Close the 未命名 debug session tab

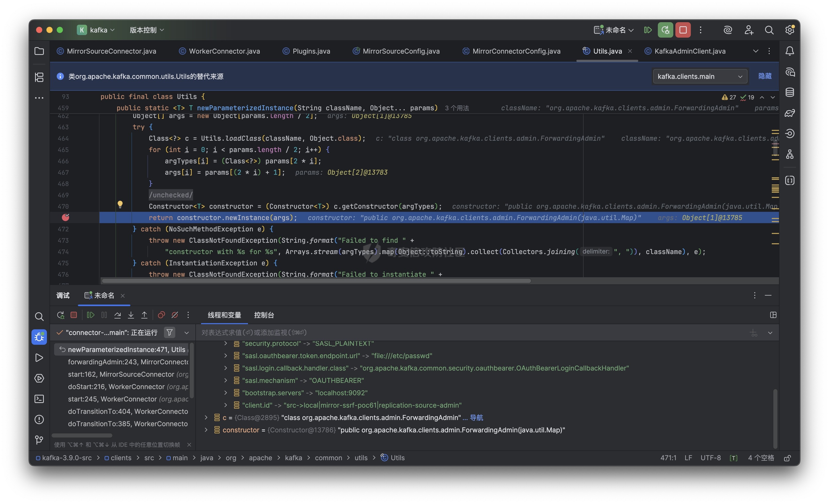[x=123, y=296]
